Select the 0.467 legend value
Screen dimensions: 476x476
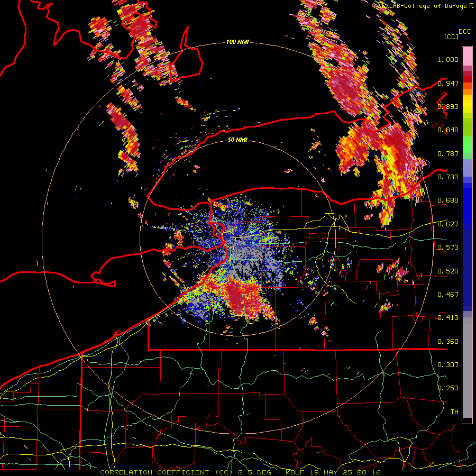tap(448, 295)
